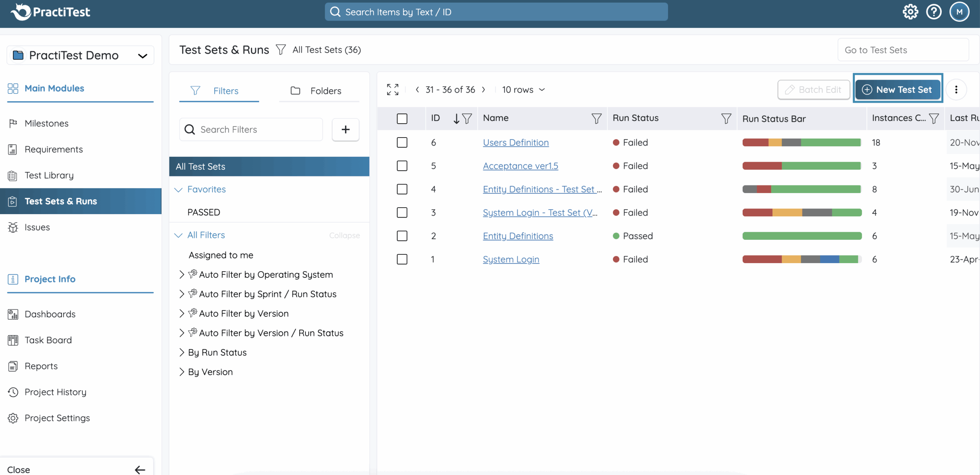Open the three-dot more options menu

956,90
